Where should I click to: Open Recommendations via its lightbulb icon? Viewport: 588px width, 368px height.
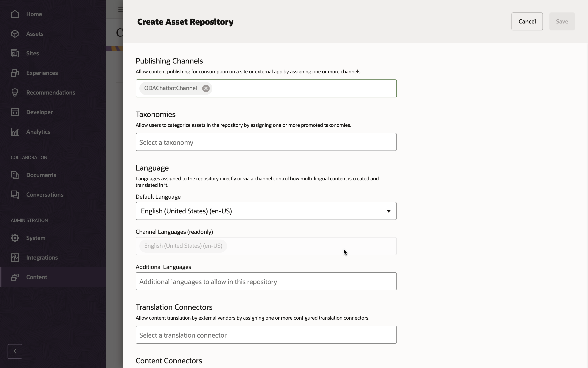(15, 93)
